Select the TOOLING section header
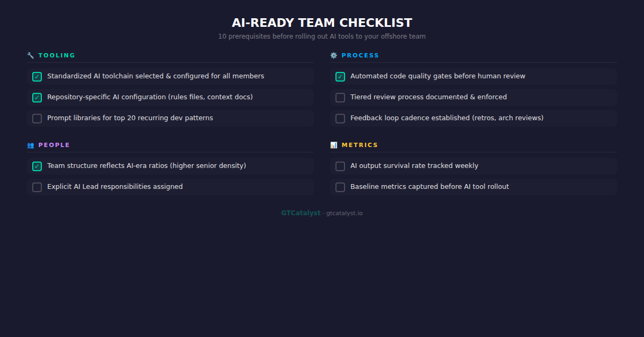The image size is (644, 337). (x=56, y=55)
